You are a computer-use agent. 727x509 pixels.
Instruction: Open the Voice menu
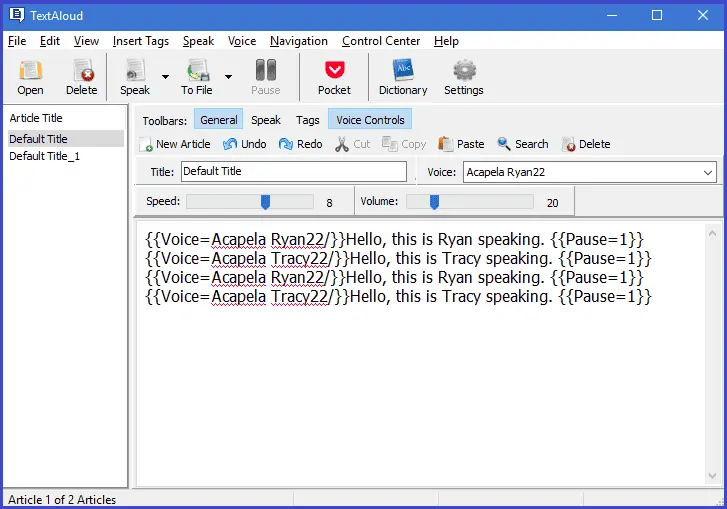click(x=242, y=41)
